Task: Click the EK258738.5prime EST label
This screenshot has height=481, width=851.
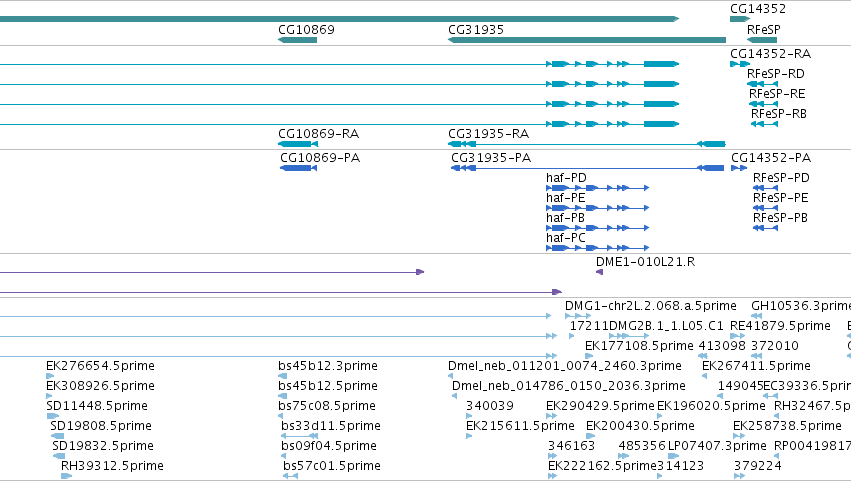Action: [788, 426]
